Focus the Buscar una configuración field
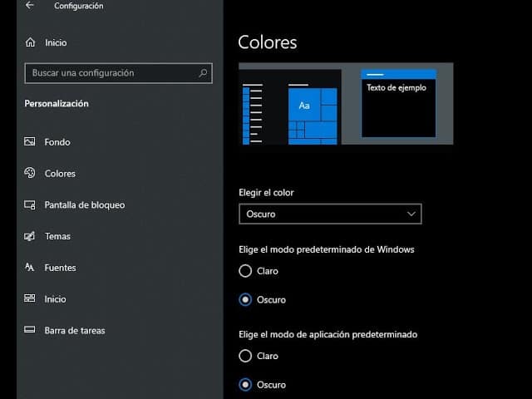 point(118,73)
